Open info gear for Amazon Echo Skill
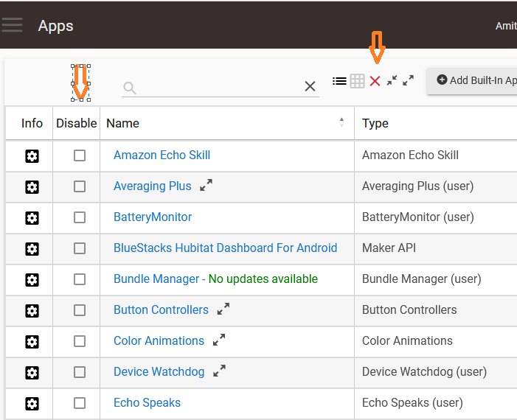The image size is (517, 420). [32, 156]
